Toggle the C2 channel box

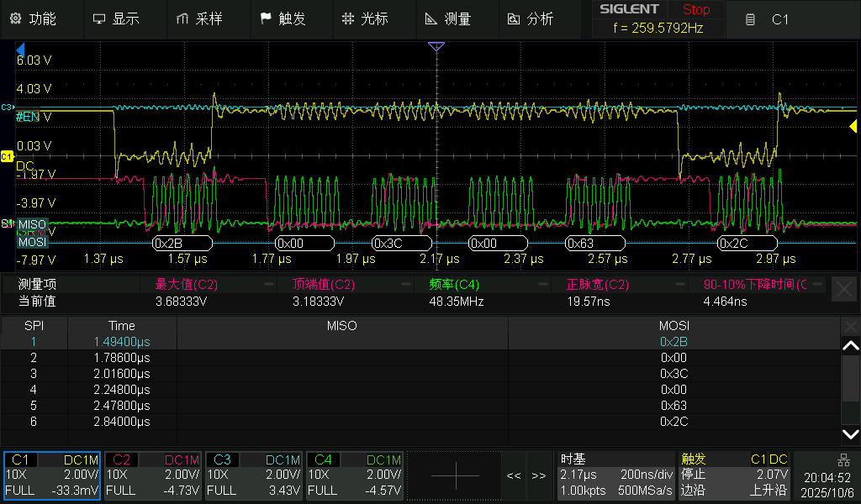click(153, 475)
